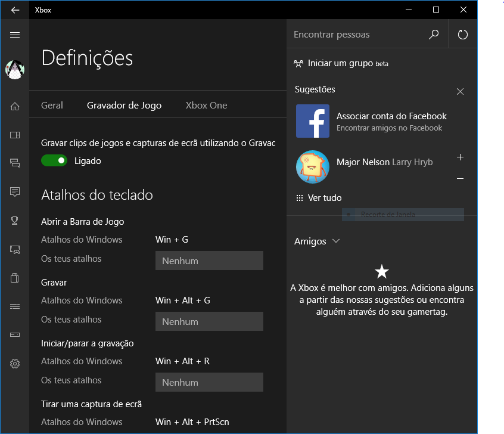Image resolution: width=504 pixels, height=434 pixels.
Task: Click the Encontrar pessoas search field
Action: [357, 35]
